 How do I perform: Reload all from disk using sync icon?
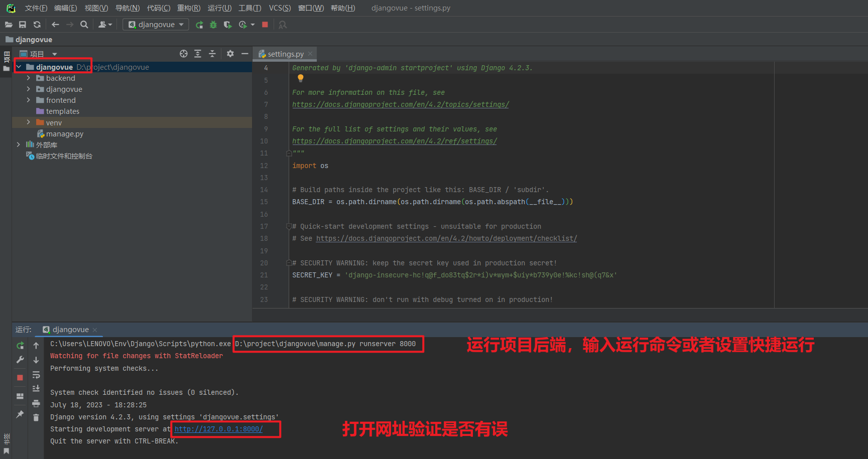tap(37, 25)
